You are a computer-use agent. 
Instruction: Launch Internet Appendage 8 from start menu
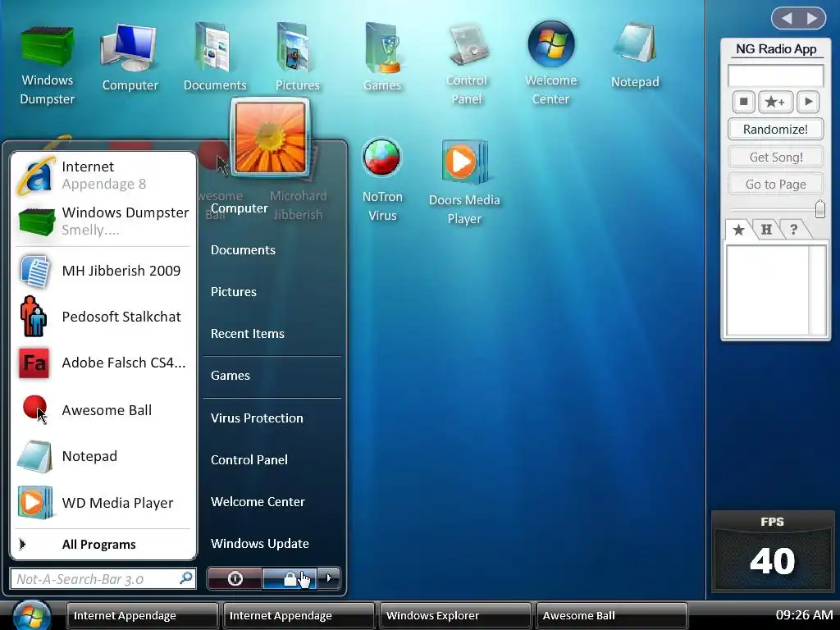tap(103, 176)
